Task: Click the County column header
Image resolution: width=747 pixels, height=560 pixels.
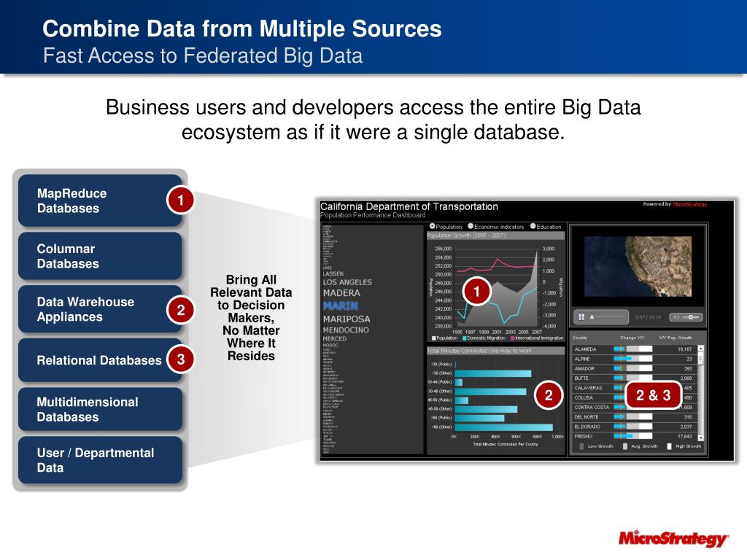Action: click(579, 338)
